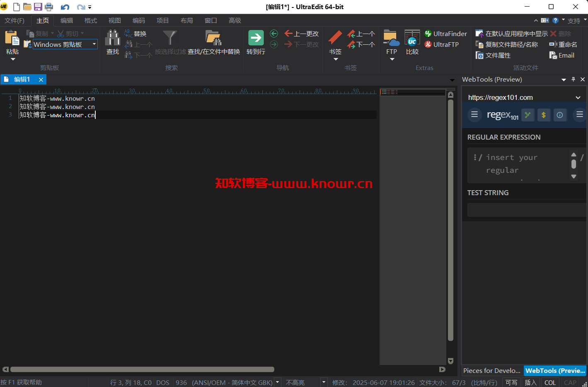The width and height of the screenshot is (588, 387).
Task: Expand the Bookmark dropdown arrow
Action: pos(336,59)
